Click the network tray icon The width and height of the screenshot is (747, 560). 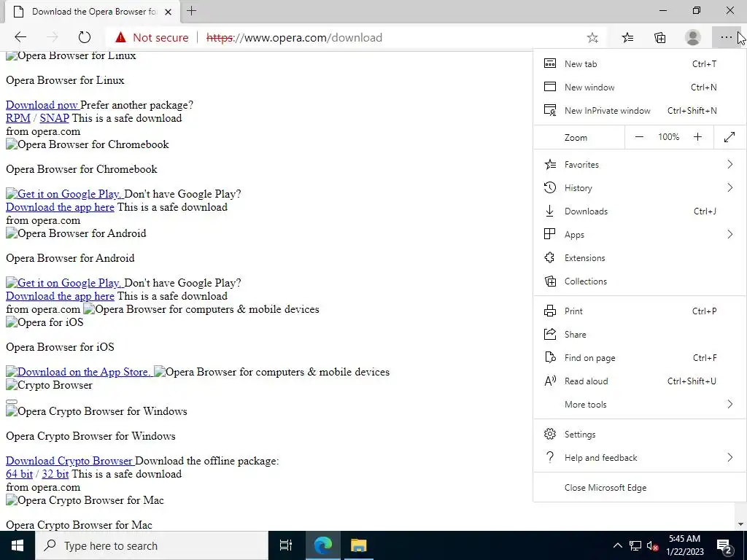[x=635, y=545]
